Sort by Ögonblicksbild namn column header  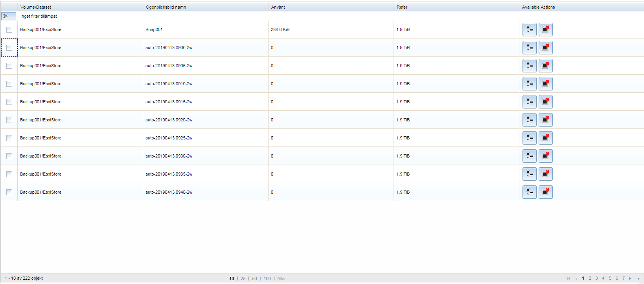166,7
